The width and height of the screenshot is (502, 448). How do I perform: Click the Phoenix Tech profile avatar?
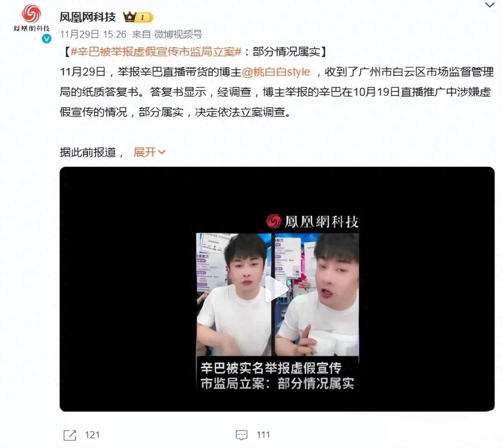[32, 18]
